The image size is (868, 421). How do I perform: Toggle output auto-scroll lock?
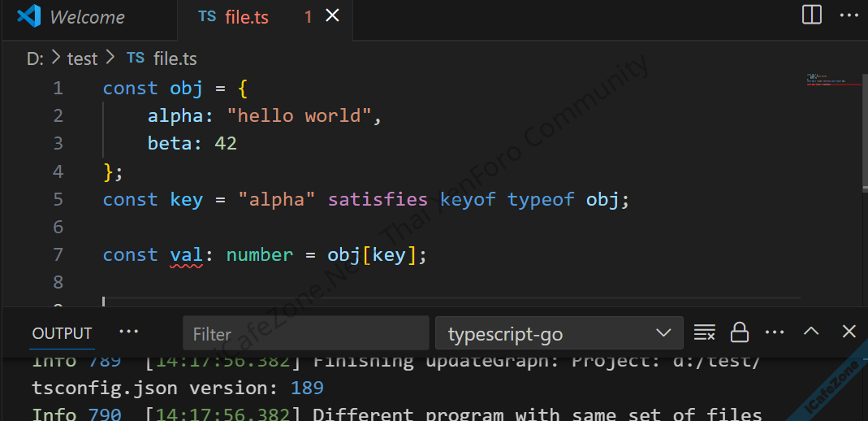pyautogui.click(x=740, y=332)
